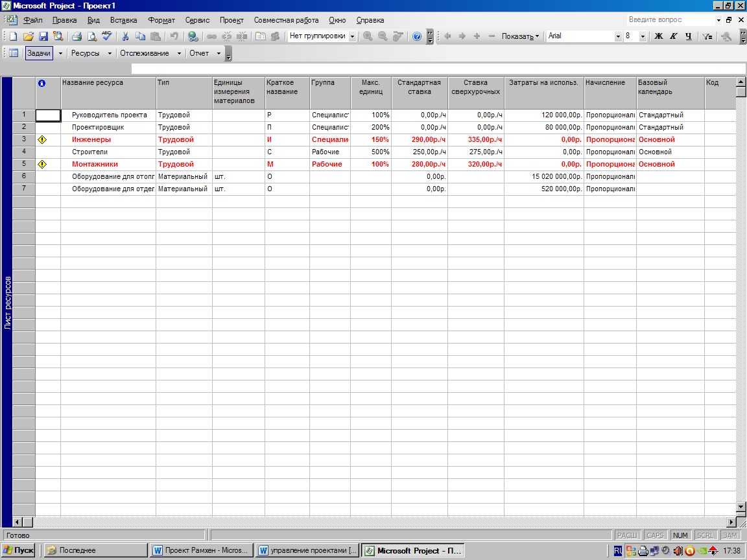
Task: Zoom out with magnifier minus
Action: coord(383,36)
